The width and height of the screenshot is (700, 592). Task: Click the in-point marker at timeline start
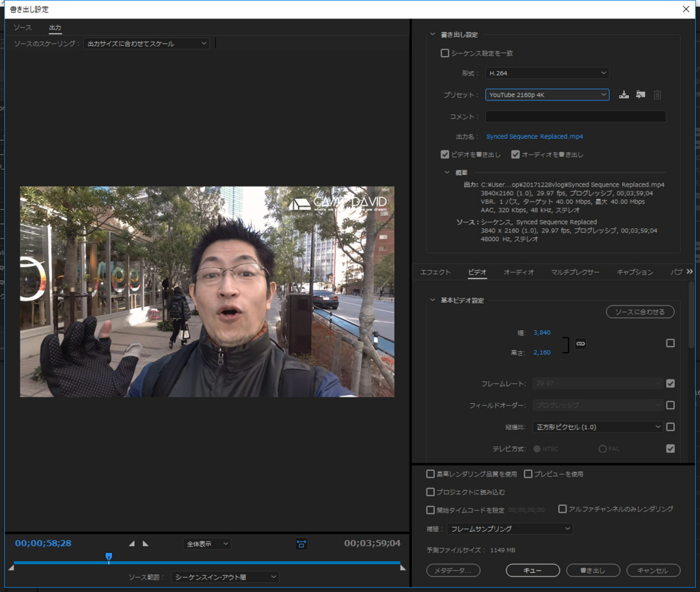click(x=12, y=567)
